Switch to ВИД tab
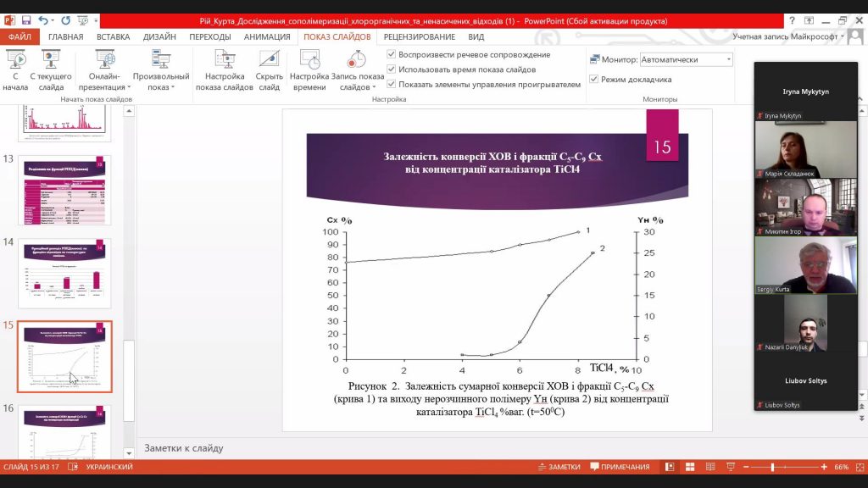The image size is (868, 488). 476,37
